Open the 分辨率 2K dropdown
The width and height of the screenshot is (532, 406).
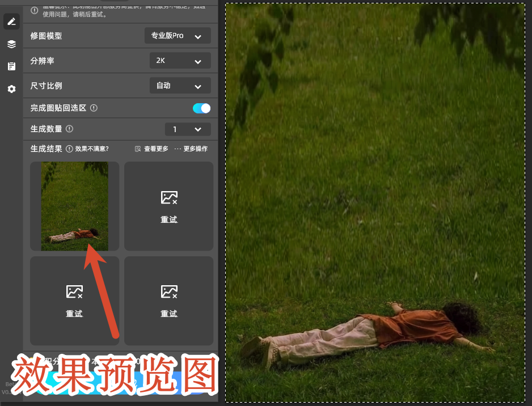(180, 61)
